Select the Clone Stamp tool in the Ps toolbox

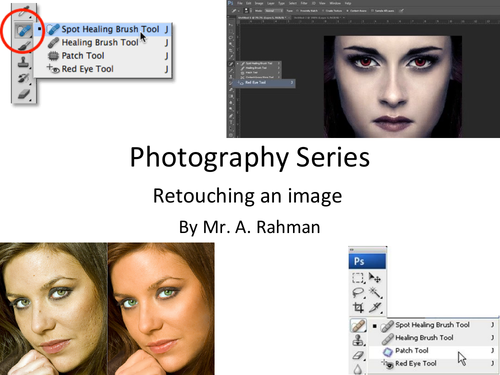click(358, 340)
